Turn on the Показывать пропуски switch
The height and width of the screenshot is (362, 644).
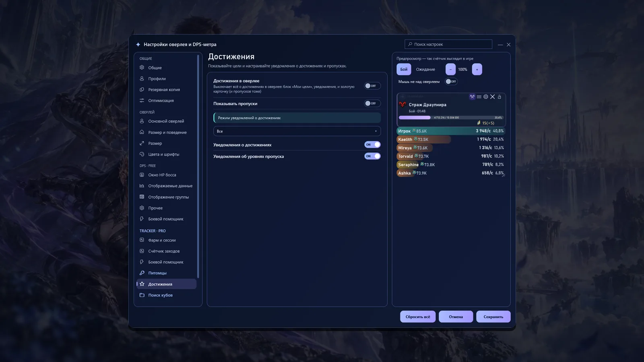[x=372, y=103]
